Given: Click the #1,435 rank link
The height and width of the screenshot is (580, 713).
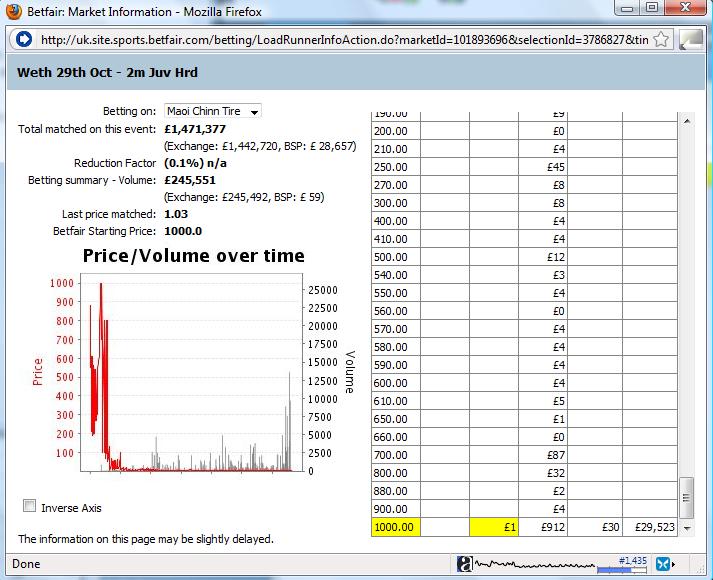Looking at the screenshot, I should [x=633, y=560].
